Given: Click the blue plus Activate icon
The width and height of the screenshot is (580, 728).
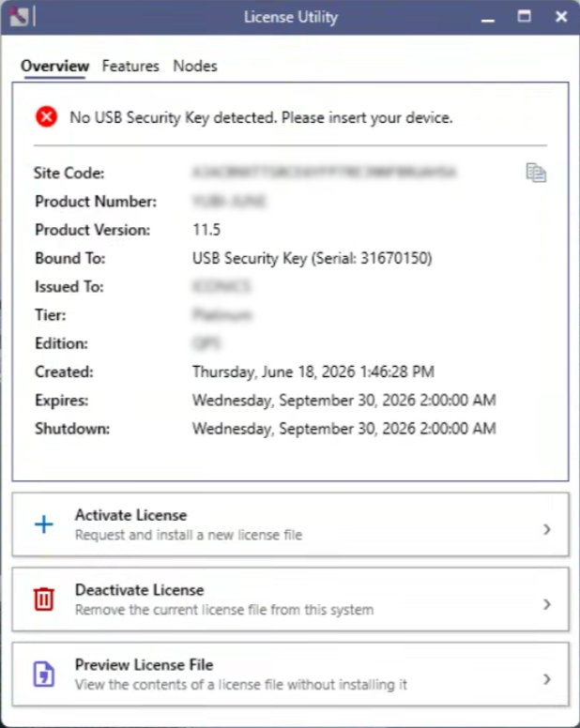Looking at the screenshot, I should pos(44,524).
